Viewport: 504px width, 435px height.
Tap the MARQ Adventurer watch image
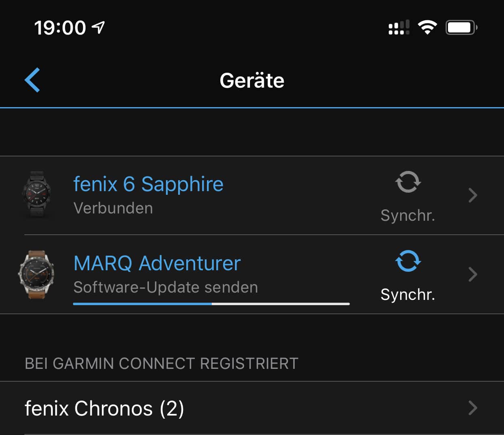point(37,274)
